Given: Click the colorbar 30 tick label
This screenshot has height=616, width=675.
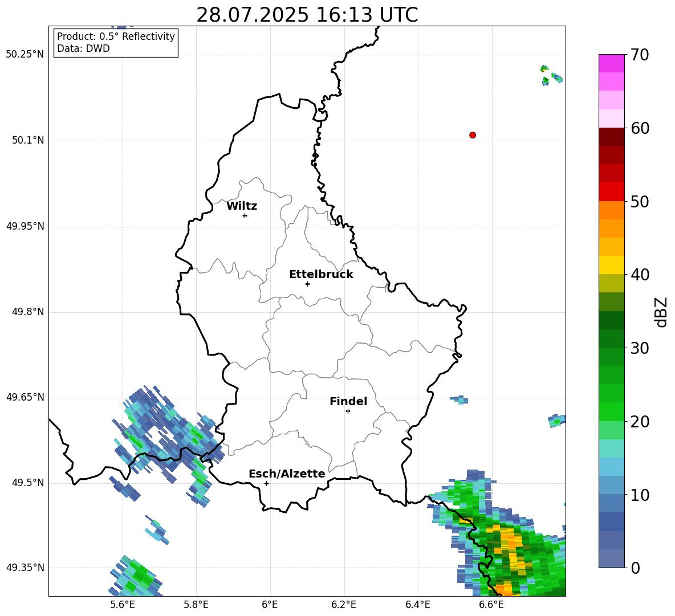Looking at the screenshot, I should (640, 348).
